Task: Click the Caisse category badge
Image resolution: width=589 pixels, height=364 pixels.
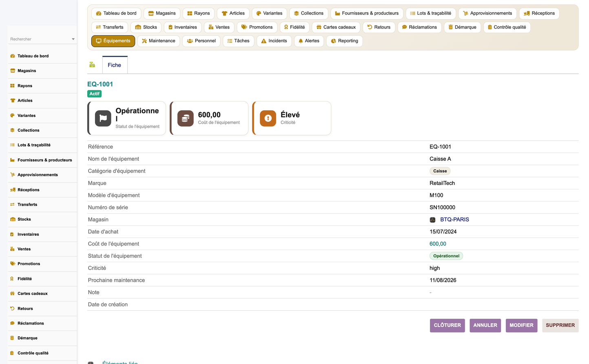Action: point(440,171)
